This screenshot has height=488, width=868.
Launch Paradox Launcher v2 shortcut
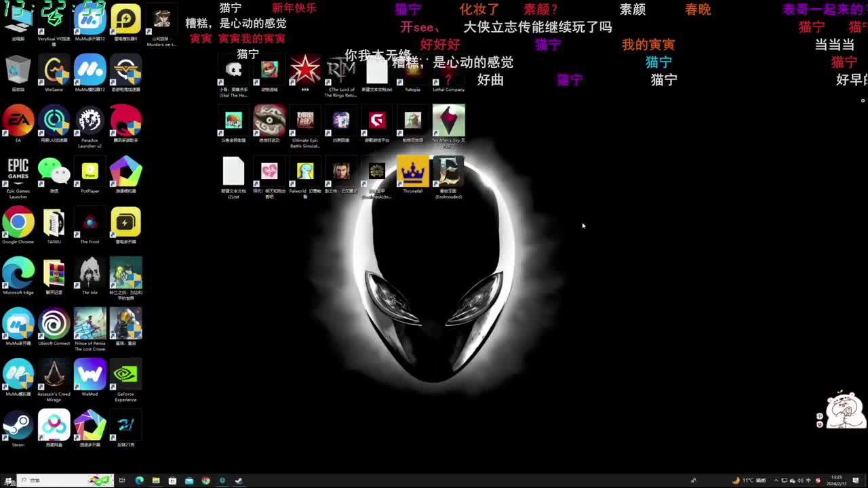click(90, 126)
